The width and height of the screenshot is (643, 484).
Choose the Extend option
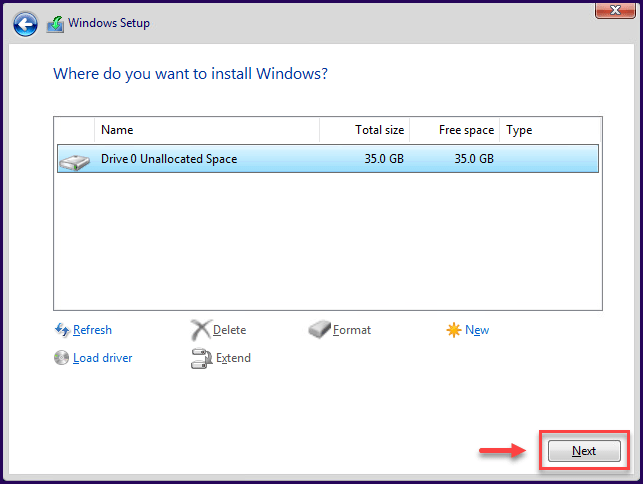pos(233,358)
